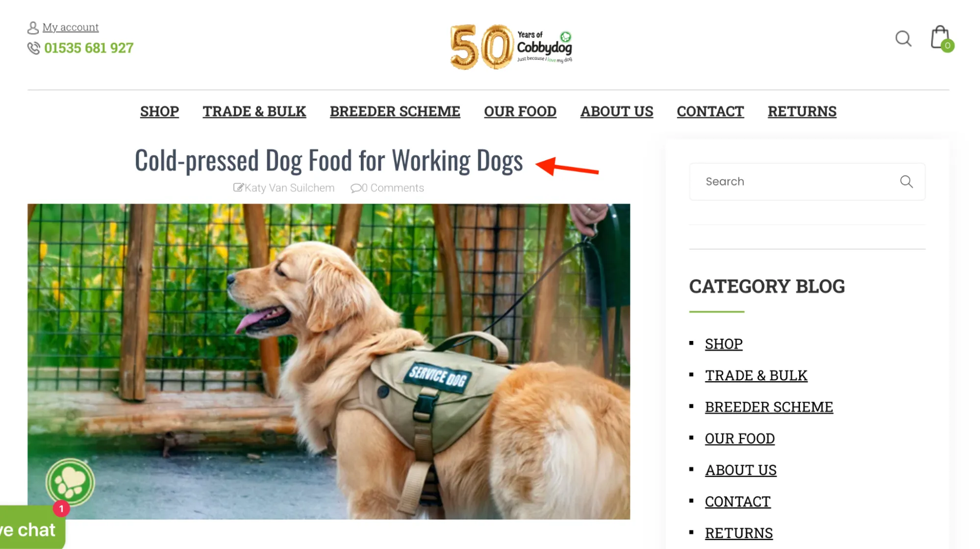The height and width of the screenshot is (549, 980).
Task: Click the green paw heart badge
Action: [70, 482]
